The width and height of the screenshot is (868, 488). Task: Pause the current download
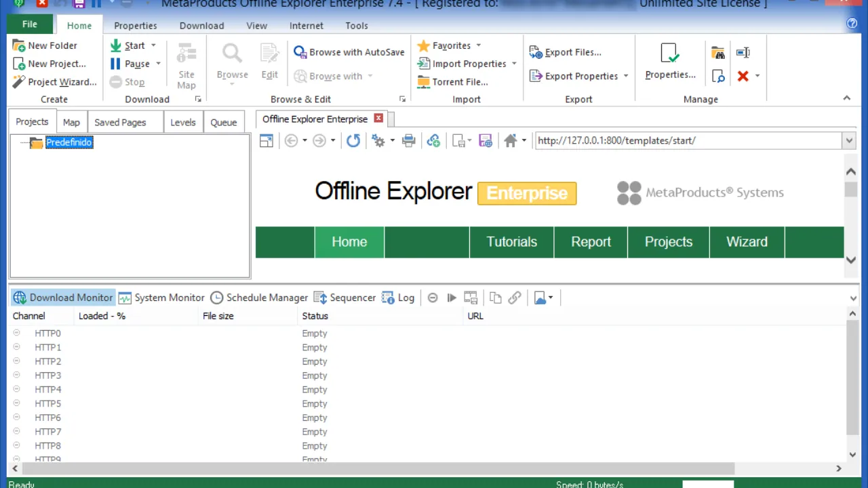point(130,64)
